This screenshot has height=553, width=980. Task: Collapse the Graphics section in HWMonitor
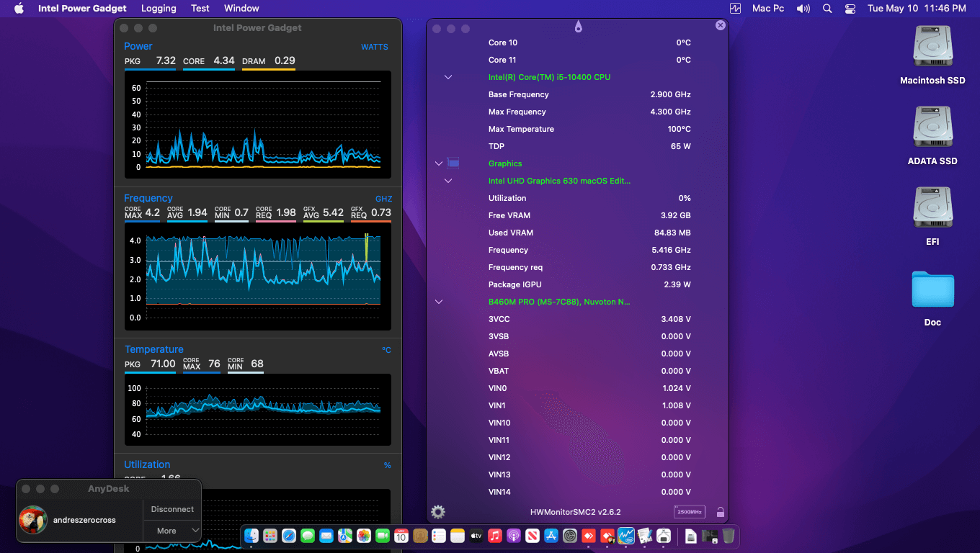pos(439,163)
